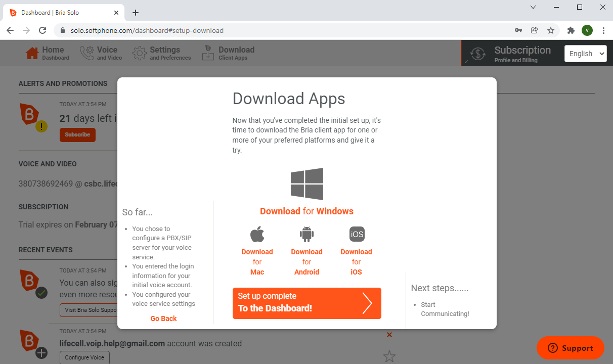Open Settings and Preferences menu
613x364 pixels.
pos(162,53)
